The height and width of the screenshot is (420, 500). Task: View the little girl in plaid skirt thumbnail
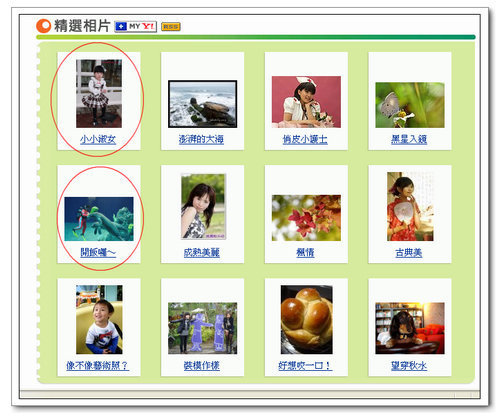tap(99, 94)
